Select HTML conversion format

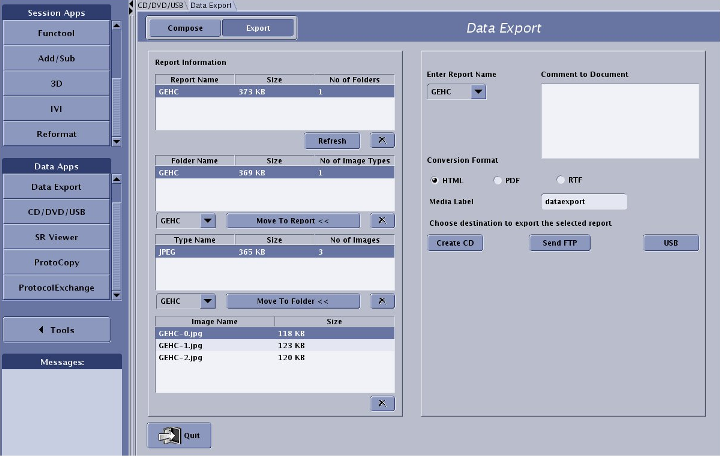pyautogui.click(x=435, y=180)
